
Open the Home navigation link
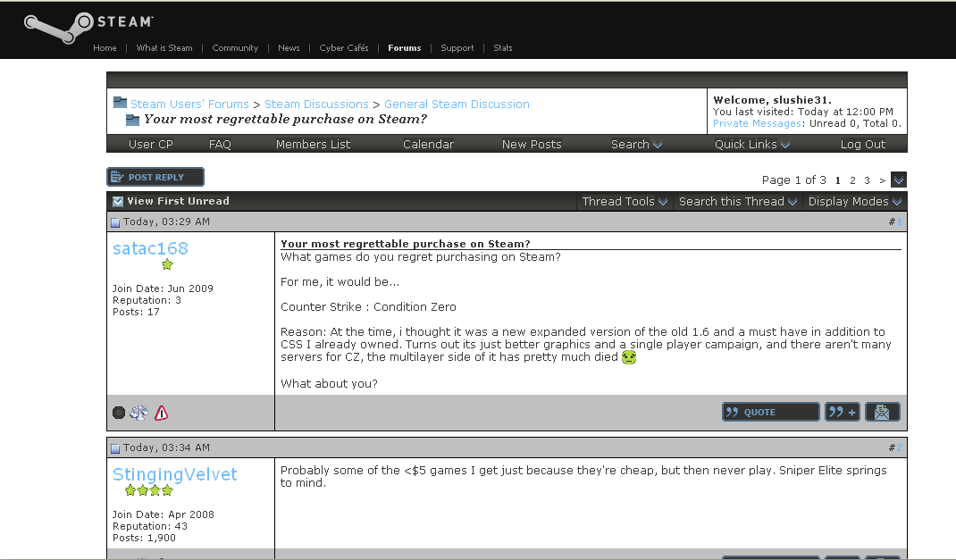click(105, 47)
